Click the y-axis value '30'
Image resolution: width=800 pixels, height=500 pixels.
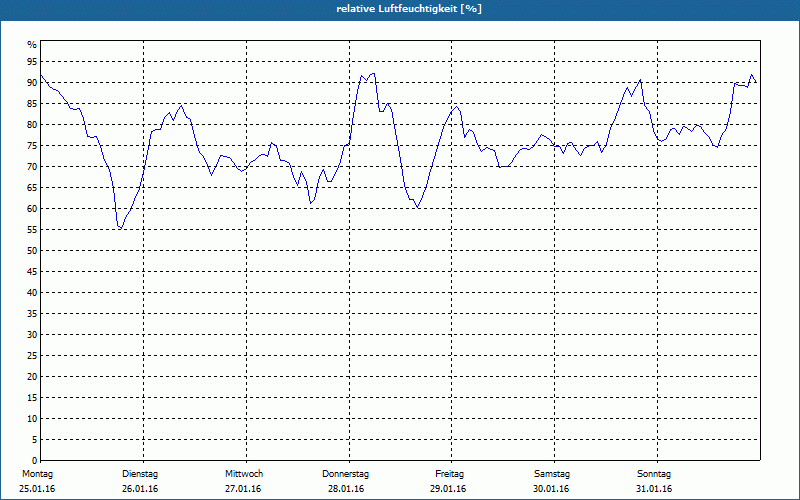click(32, 335)
